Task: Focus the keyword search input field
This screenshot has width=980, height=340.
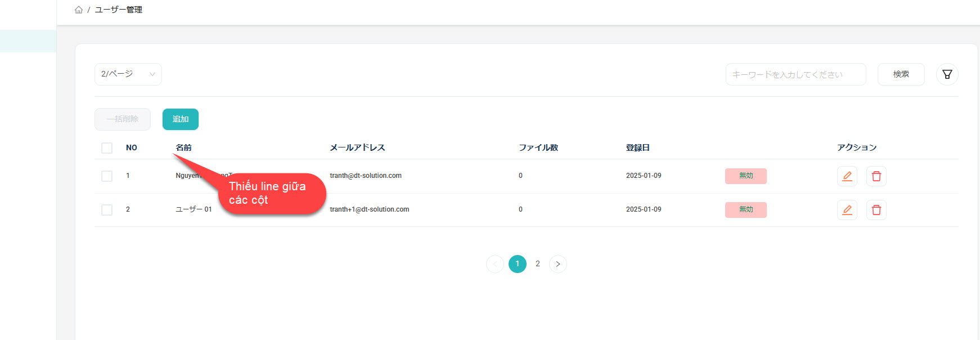Action: point(795,74)
